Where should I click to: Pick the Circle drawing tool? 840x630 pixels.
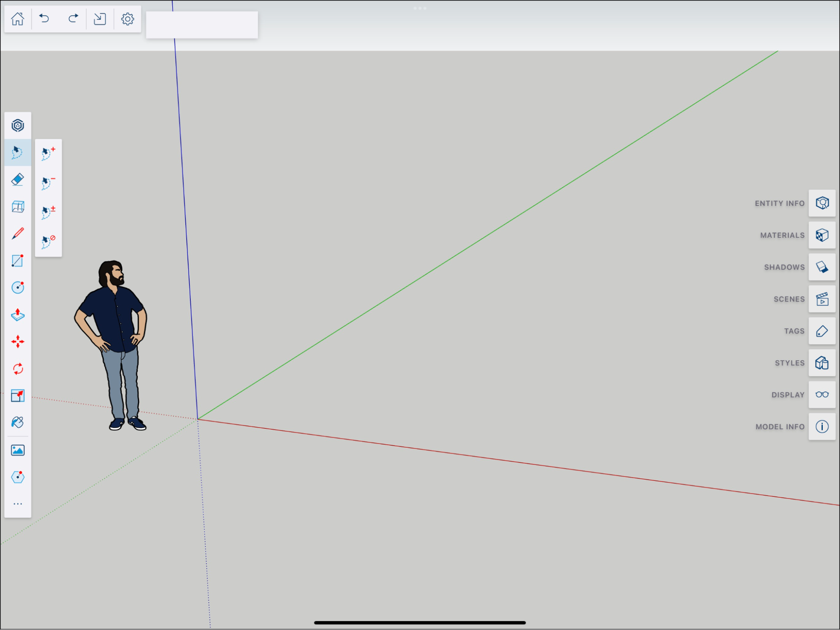tap(18, 287)
